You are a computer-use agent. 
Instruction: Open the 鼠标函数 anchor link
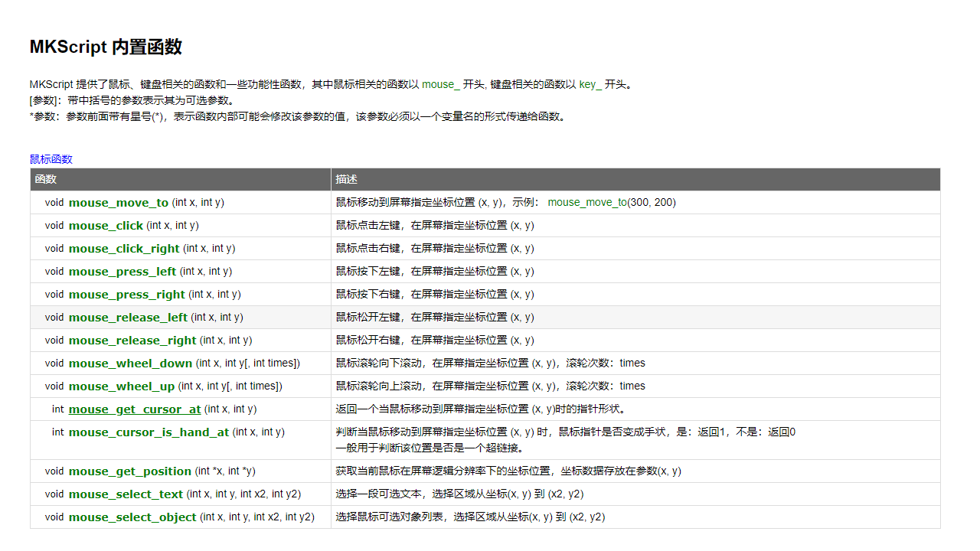51,159
